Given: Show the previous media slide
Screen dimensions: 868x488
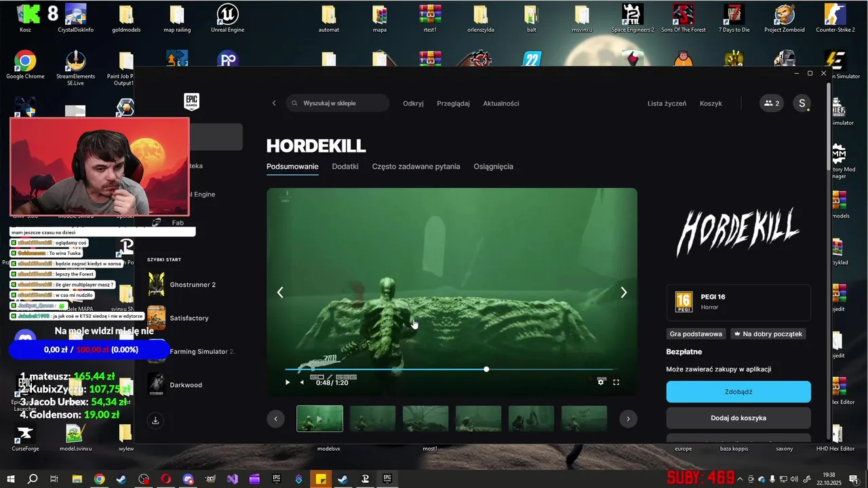Looking at the screenshot, I should 280,292.
